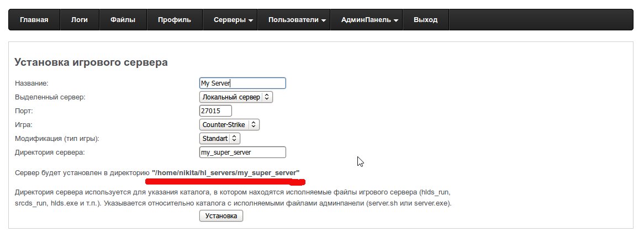The height and width of the screenshot is (242, 644).
Task: Go to the Логи page
Action: tap(80, 20)
